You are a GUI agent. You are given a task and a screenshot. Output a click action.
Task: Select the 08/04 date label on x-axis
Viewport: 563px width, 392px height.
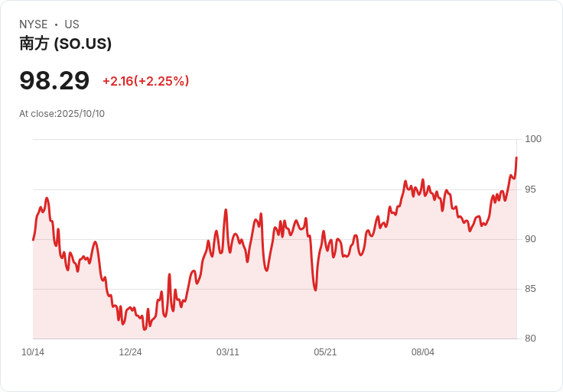(422, 352)
